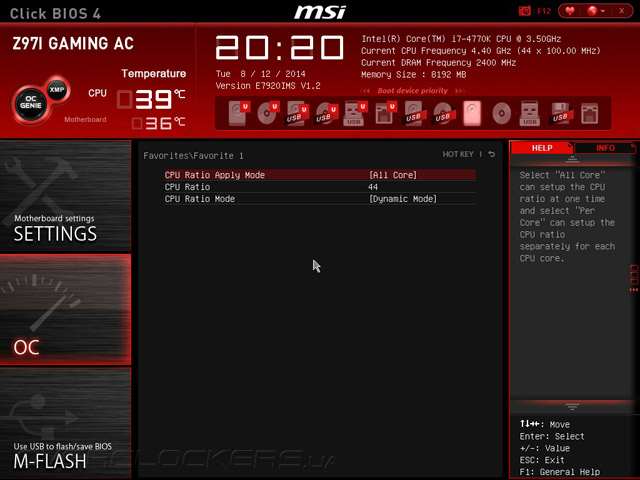
Task: Click the Memory Size 8192 MB line
Action: tap(413, 75)
